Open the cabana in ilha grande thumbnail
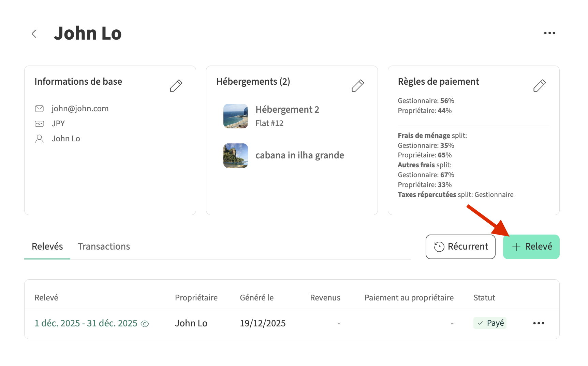588x366 pixels. [x=235, y=156]
